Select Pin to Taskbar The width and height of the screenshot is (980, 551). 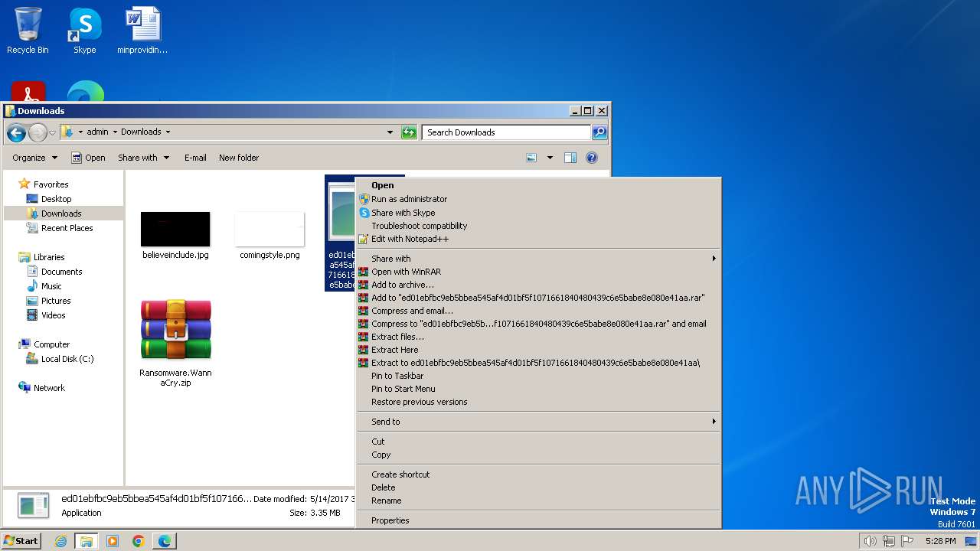pyautogui.click(x=539, y=376)
